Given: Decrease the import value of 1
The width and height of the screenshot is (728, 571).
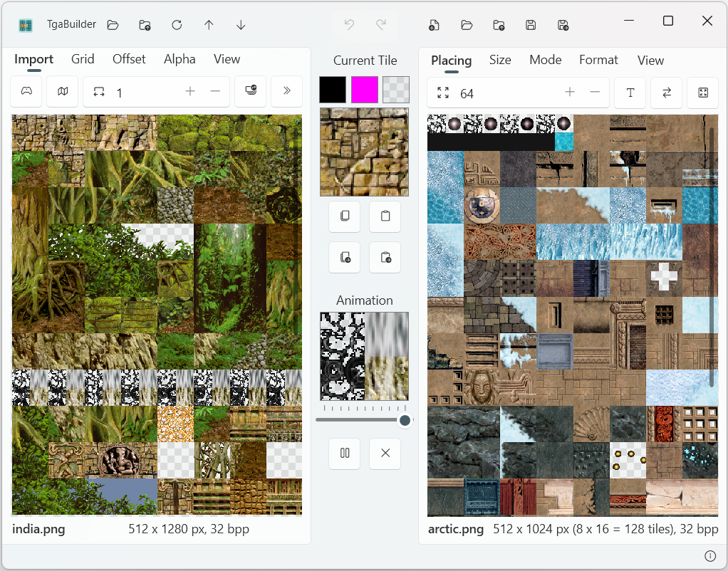Looking at the screenshot, I should (x=215, y=91).
